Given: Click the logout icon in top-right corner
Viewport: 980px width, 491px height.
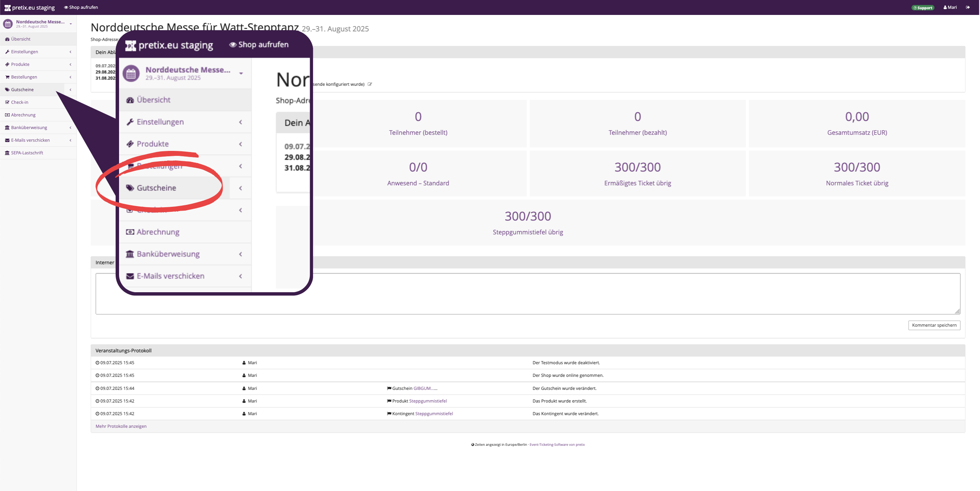Looking at the screenshot, I should pos(968,7).
